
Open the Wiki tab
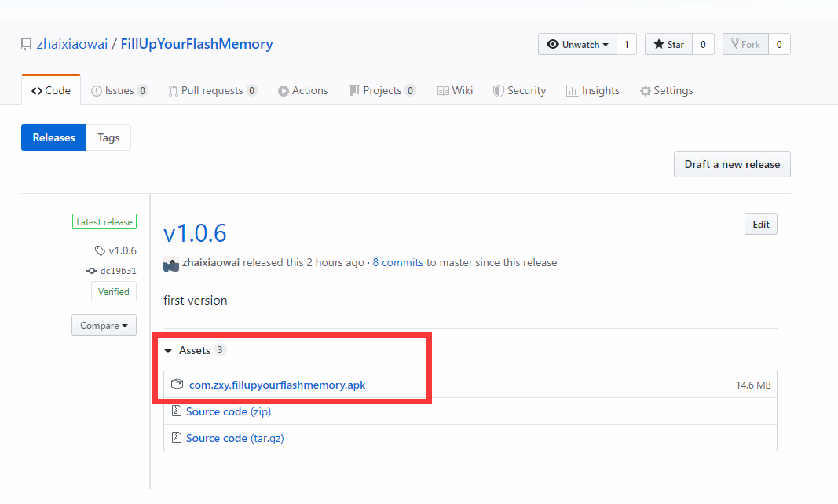tap(456, 91)
